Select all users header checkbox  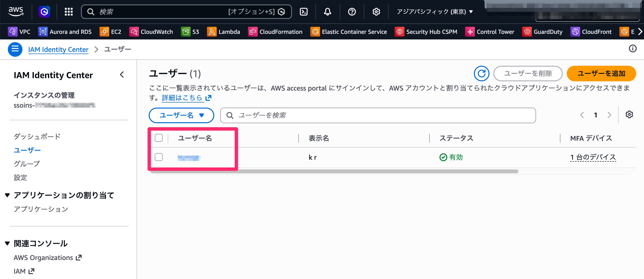click(x=159, y=138)
